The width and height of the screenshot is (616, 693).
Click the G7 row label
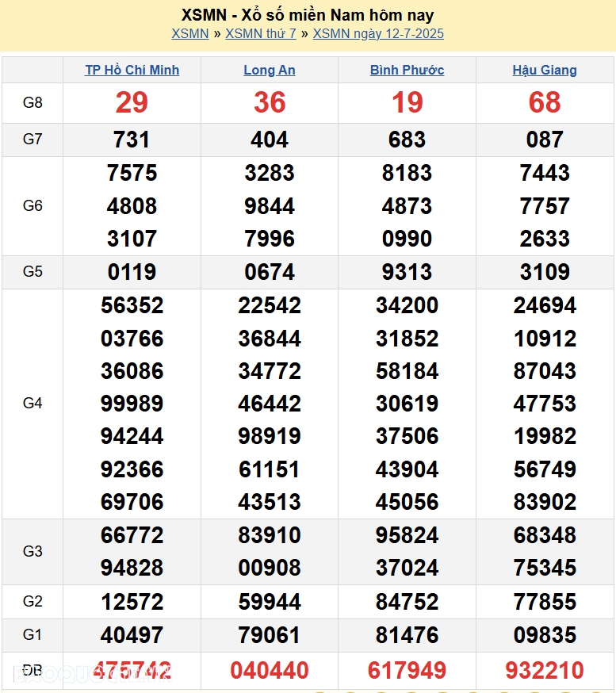33,140
